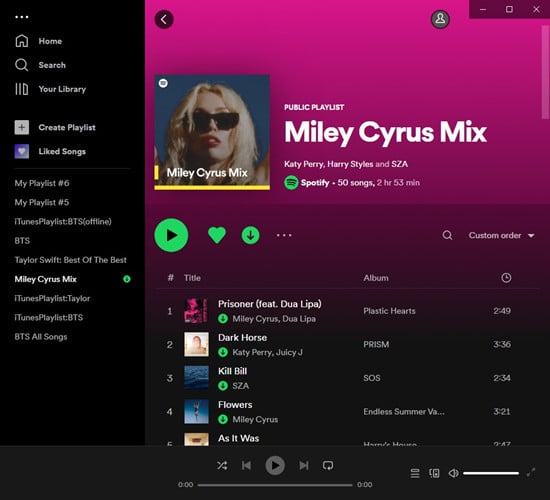The image size is (550, 500).
Task: Select iTunesPlaylist:BTS(offline) playlist
Action: 63,221
